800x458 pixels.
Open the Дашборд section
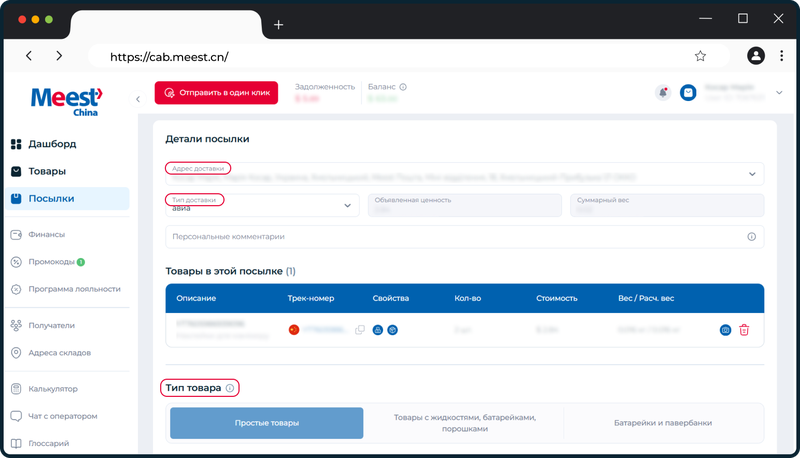(x=52, y=144)
